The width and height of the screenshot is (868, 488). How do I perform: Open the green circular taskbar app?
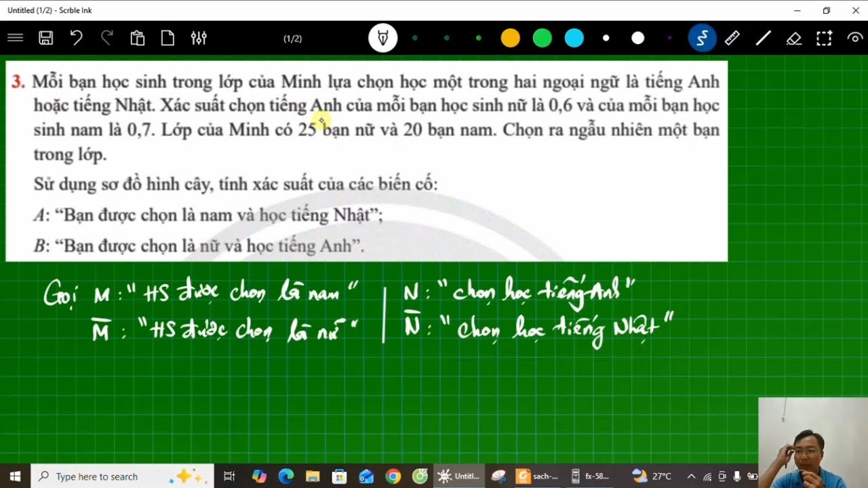tap(420, 476)
